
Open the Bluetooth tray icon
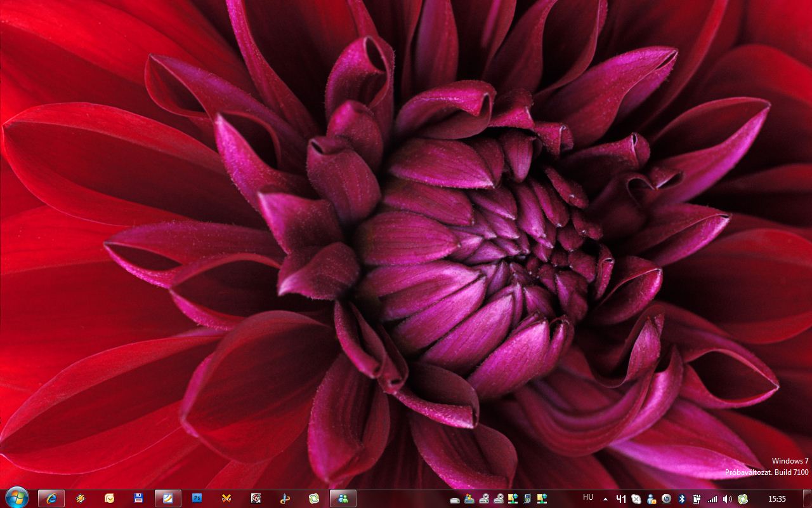point(682,499)
